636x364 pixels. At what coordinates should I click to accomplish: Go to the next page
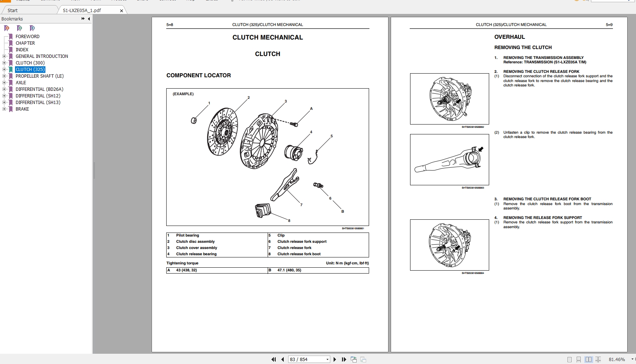(335, 360)
